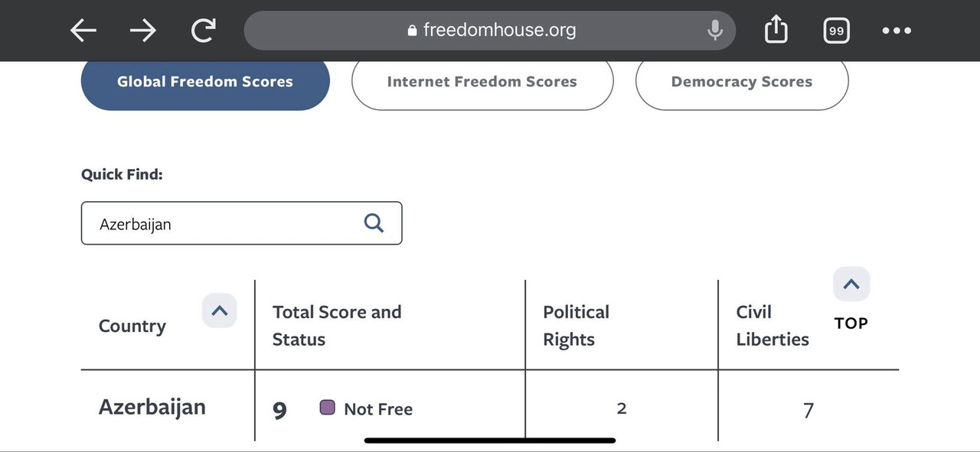Reload the page with refresh icon
Image resolution: width=980 pixels, height=452 pixels.
click(x=203, y=31)
